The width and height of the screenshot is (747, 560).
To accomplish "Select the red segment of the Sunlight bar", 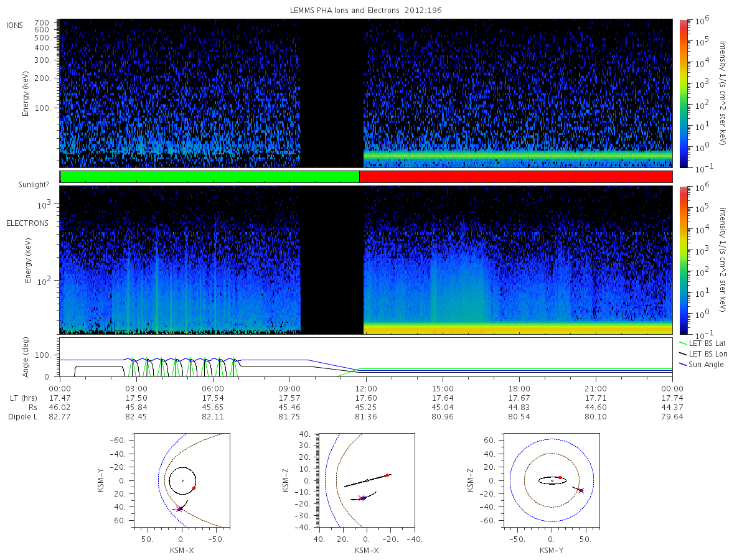I will point(515,177).
